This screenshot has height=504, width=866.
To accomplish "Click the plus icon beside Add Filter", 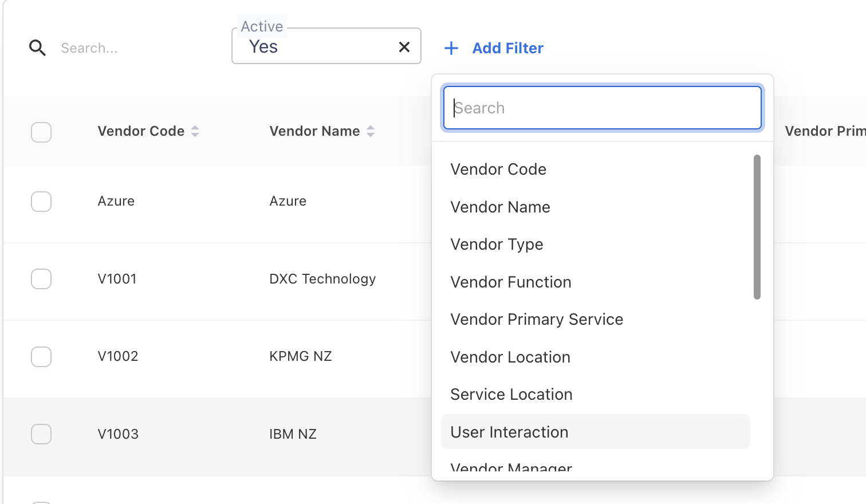I will point(451,48).
